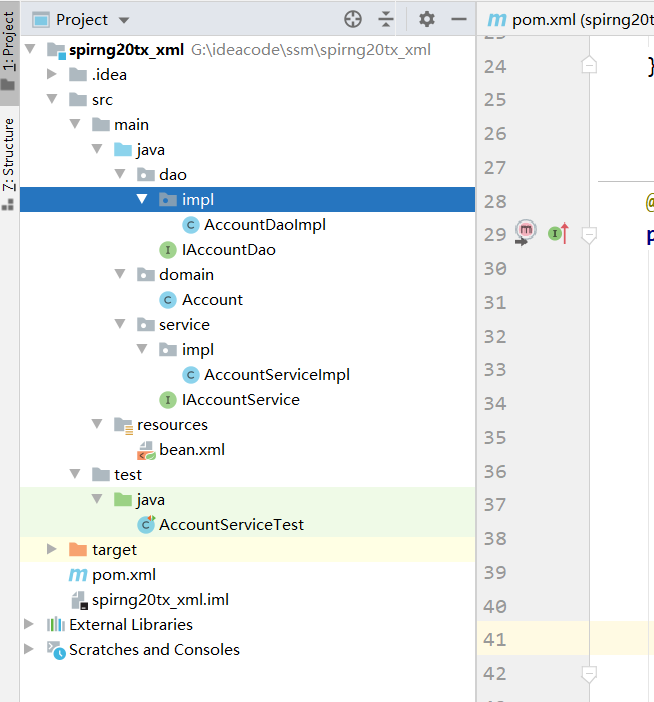Click the collapse all icon in Project panel

(385, 20)
